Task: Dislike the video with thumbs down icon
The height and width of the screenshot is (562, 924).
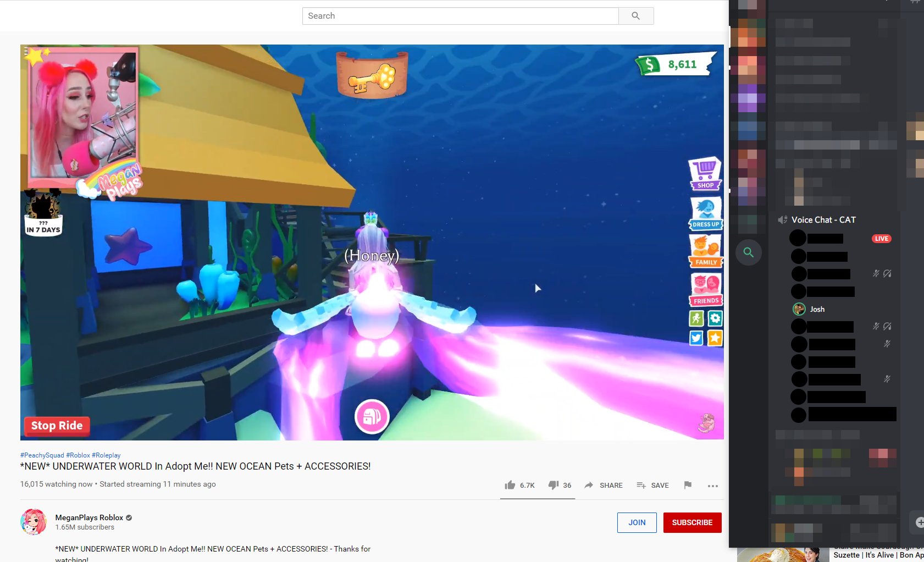Action: 554,485
